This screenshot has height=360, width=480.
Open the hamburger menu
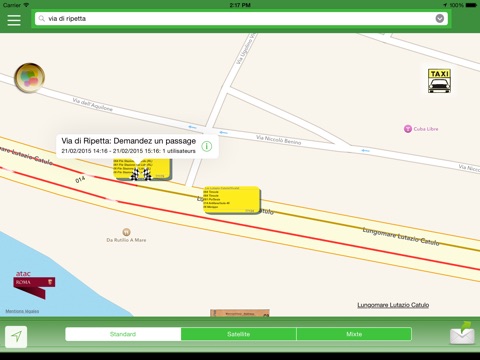coord(14,19)
